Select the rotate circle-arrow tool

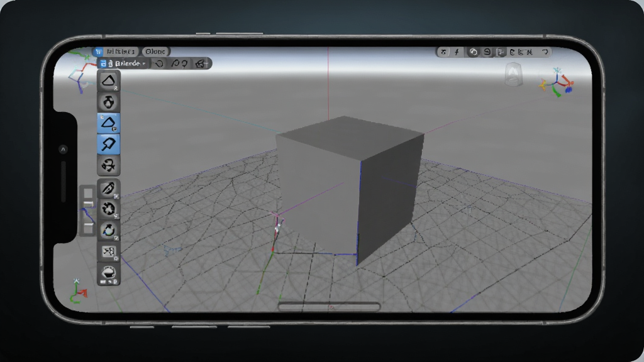pos(108,230)
